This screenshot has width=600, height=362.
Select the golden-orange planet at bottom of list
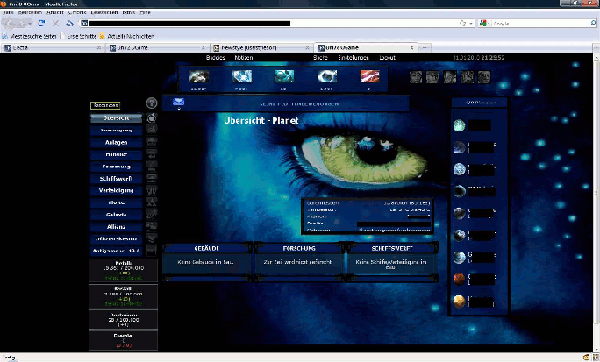459,301
